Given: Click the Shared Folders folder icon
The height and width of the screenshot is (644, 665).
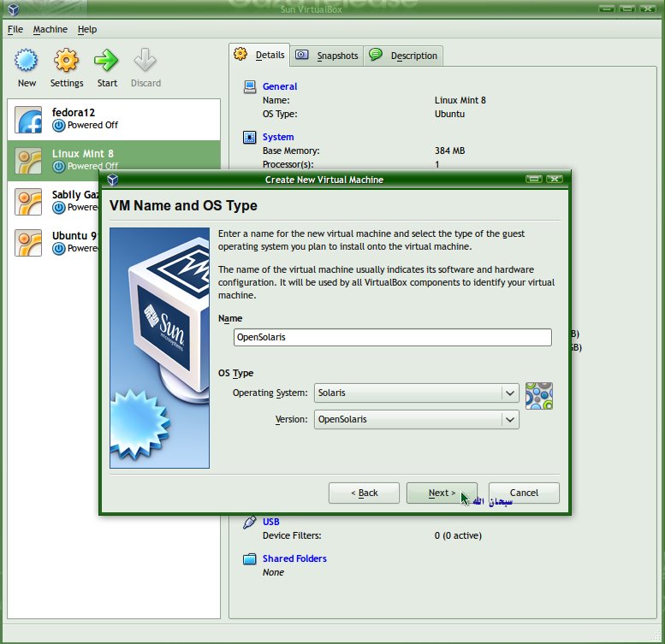Looking at the screenshot, I should tap(249, 558).
